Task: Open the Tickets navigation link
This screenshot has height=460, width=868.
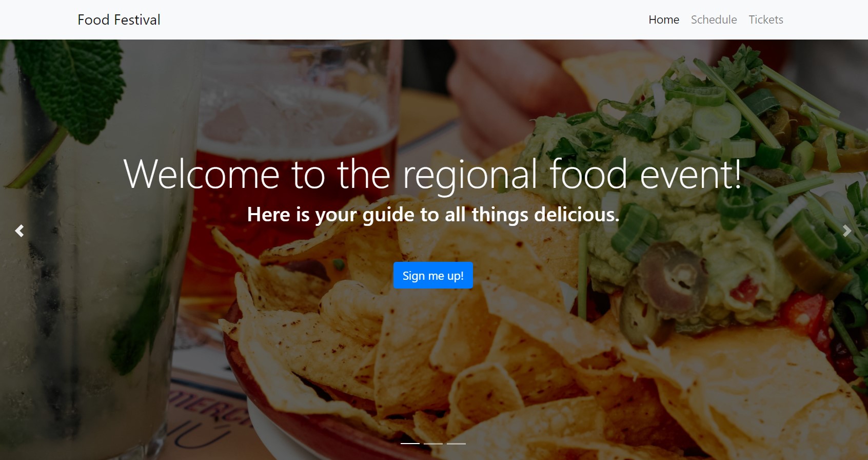Action: point(766,20)
